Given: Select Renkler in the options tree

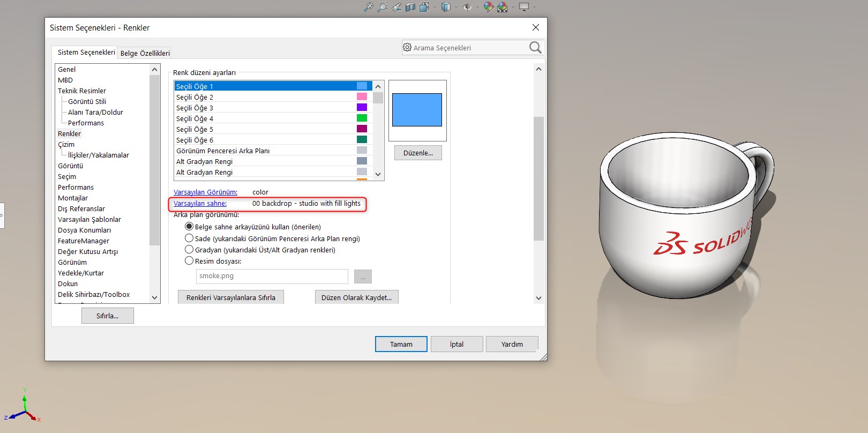Looking at the screenshot, I should (70, 133).
